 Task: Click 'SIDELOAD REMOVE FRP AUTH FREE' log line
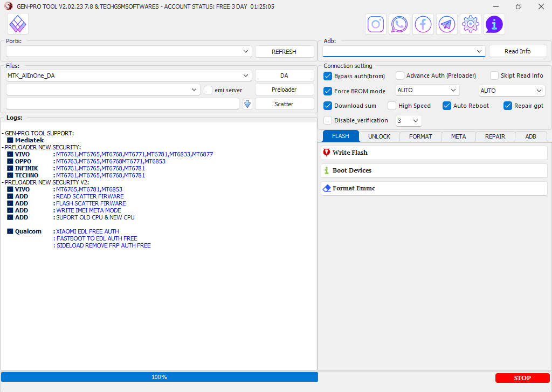pos(103,245)
